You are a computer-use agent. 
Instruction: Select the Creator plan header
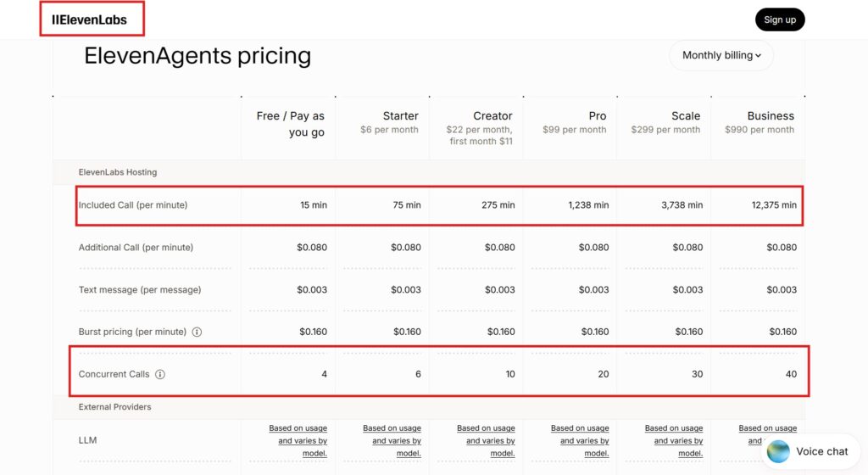tap(492, 116)
